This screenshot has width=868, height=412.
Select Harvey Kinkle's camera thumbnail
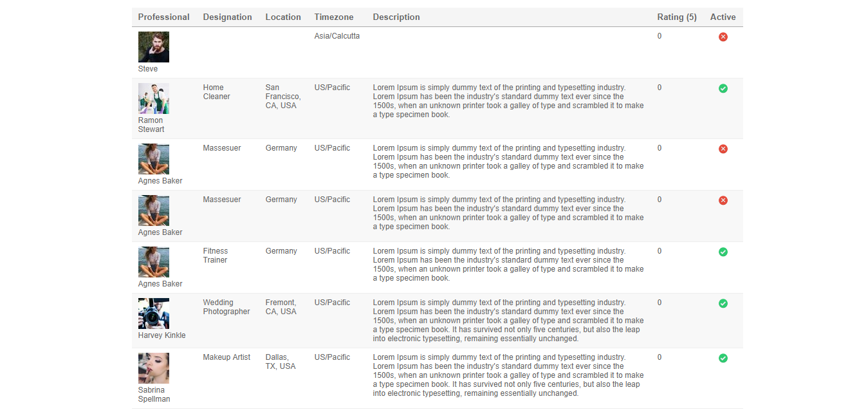pyautogui.click(x=153, y=314)
